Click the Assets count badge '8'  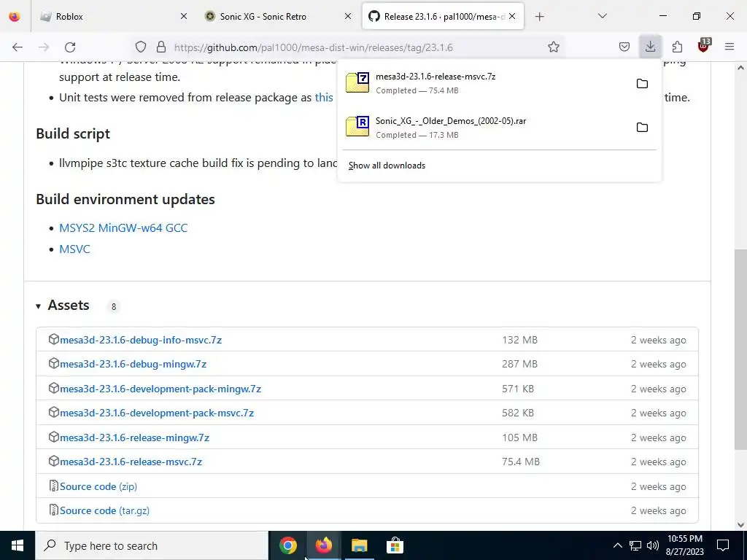click(x=113, y=307)
